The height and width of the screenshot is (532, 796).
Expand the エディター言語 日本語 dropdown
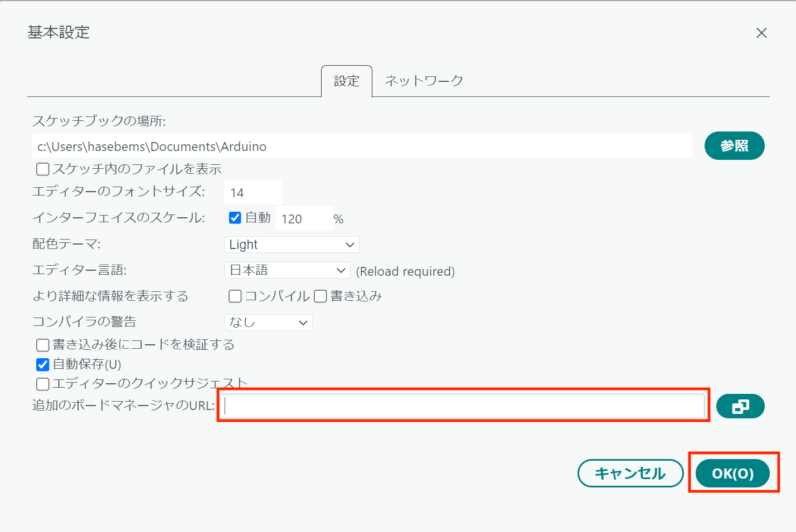287,270
